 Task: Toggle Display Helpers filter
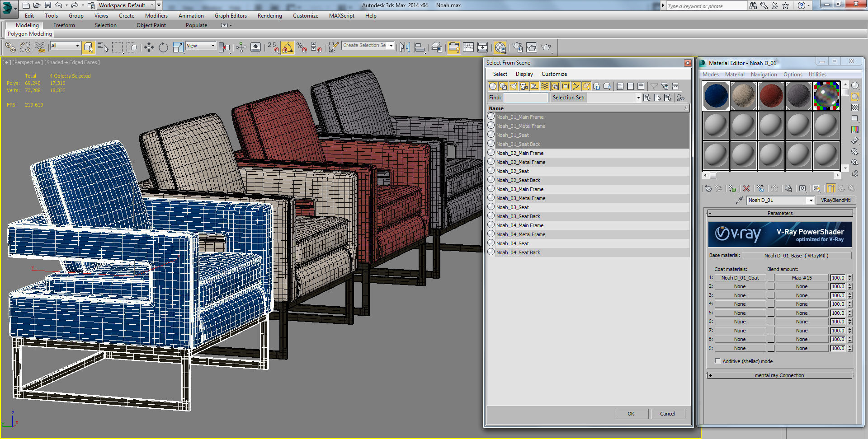534,86
